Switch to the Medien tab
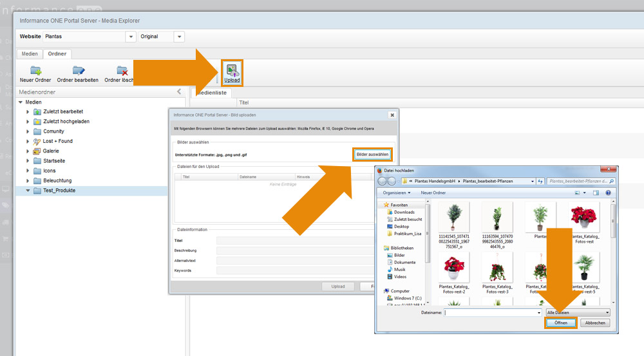 click(30, 54)
